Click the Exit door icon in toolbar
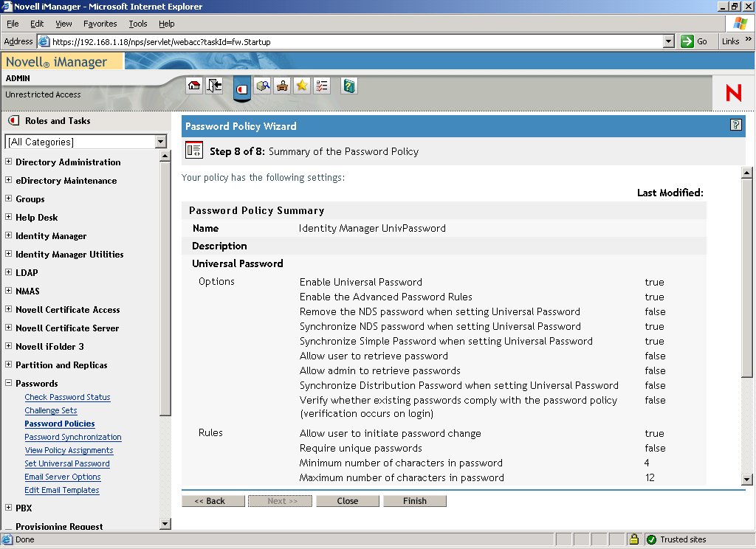The width and height of the screenshot is (756, 549). [x=214, y=86]
